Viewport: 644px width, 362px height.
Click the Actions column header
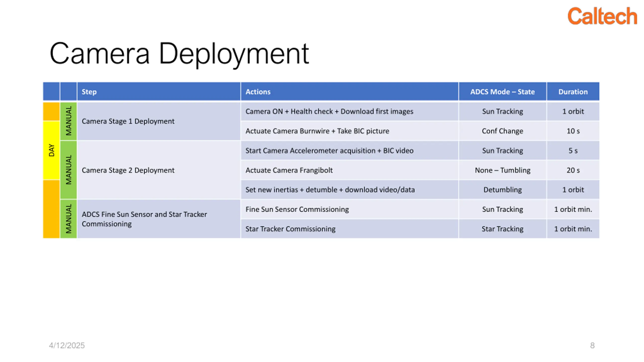click(350, 92)
